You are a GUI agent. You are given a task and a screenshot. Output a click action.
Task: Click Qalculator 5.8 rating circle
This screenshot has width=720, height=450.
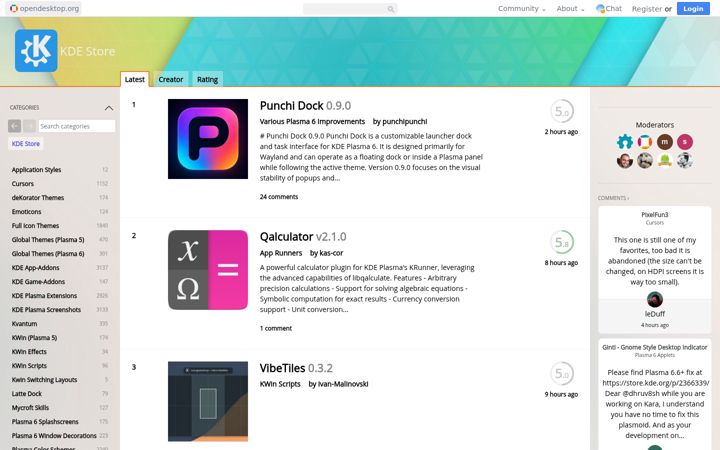562,242
